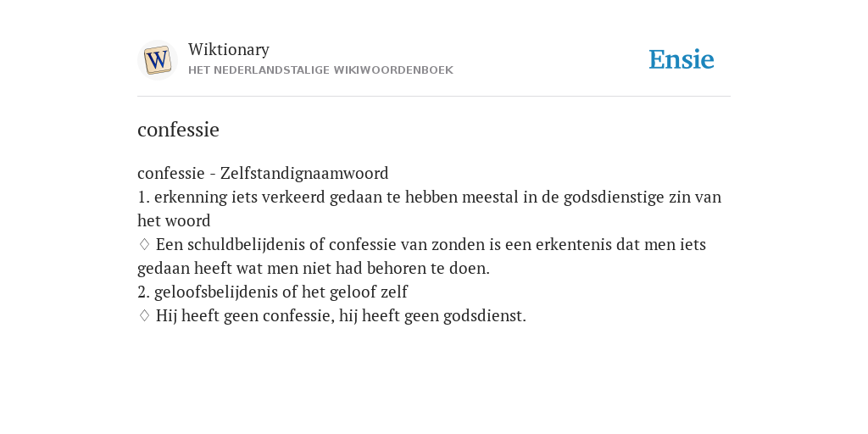
Task: Open the Ensie logo link
Action: point(682,59)
